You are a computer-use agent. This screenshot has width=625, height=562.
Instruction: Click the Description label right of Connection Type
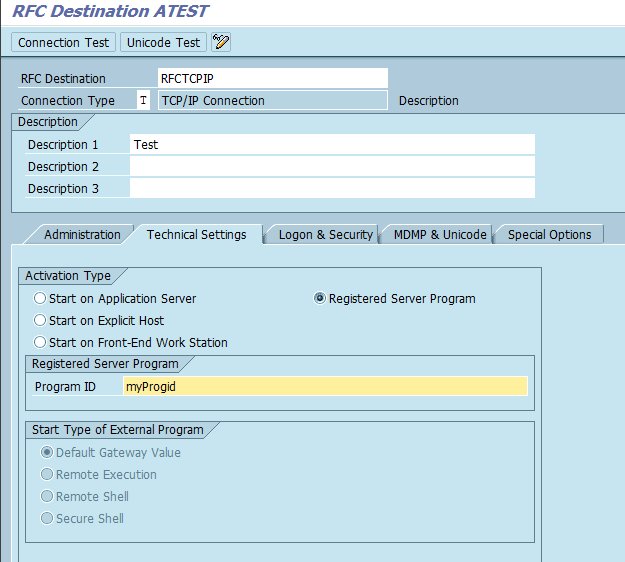coord(428,101)
